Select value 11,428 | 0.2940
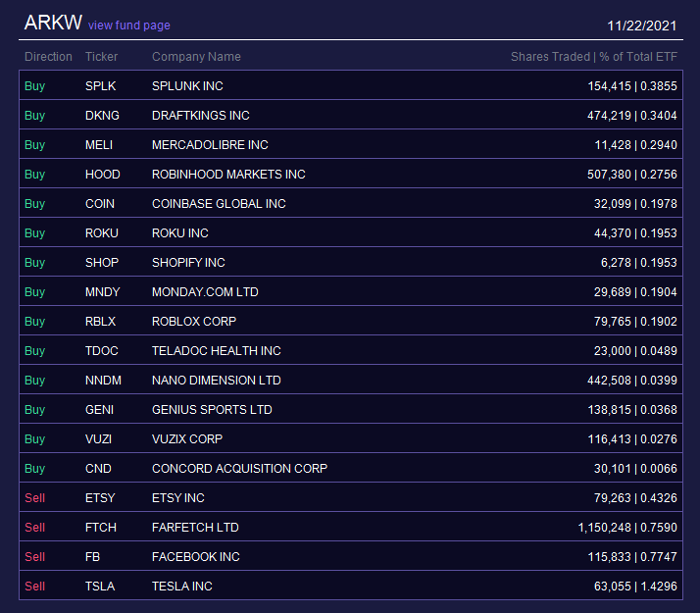Viewport: 700px width, 613px height. pos(635,144)
